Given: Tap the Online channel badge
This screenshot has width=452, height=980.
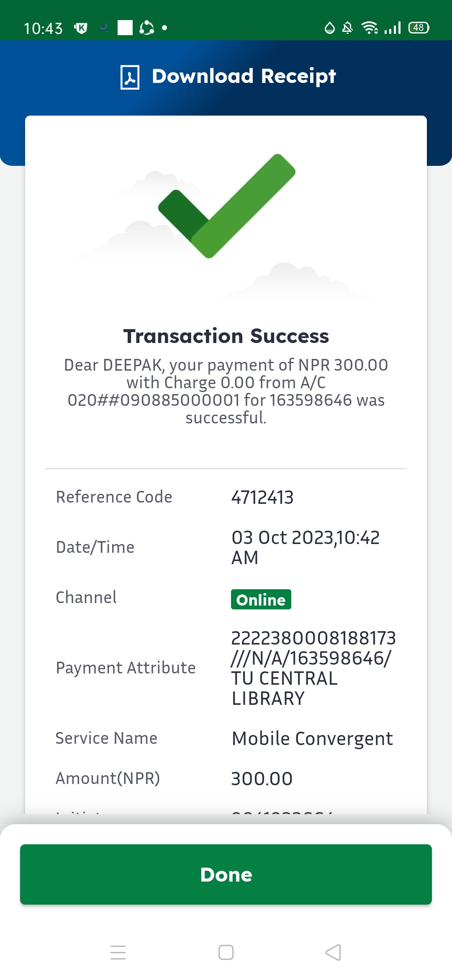Looking at the screenshot, I should 261,600.
